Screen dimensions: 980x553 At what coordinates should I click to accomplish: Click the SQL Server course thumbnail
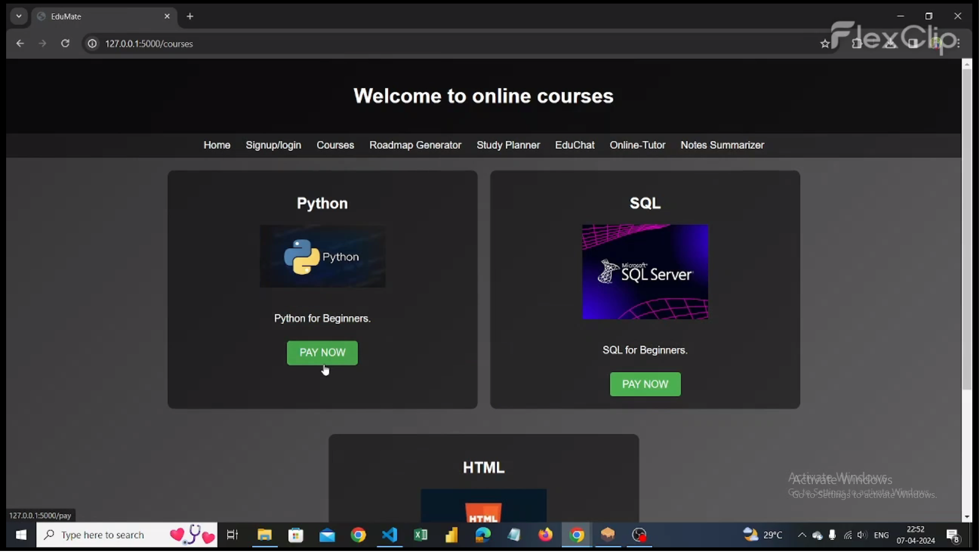[646, 272]
